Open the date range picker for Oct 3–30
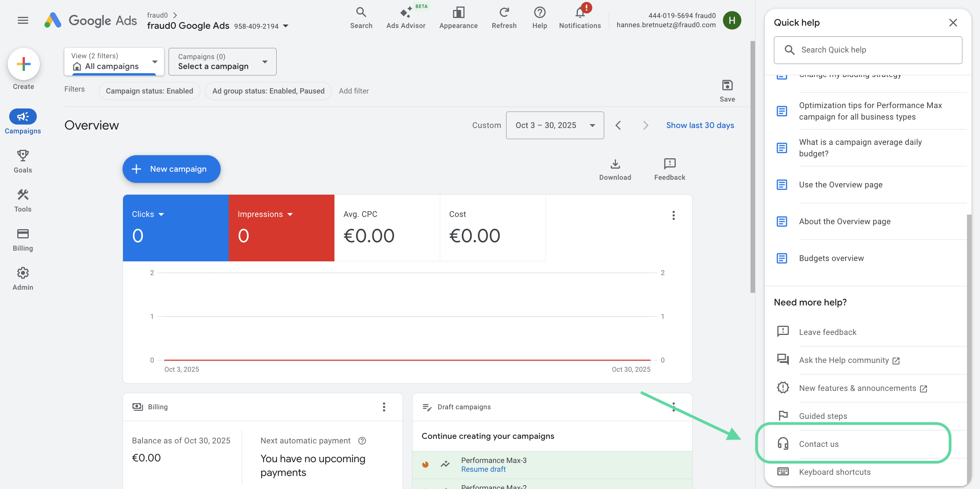980x489 pixels. pos(554,125)
